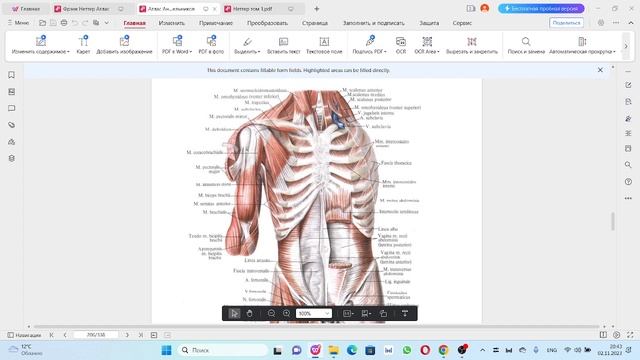Open the page thumbnails panel in sidebar

pos(11,91)
